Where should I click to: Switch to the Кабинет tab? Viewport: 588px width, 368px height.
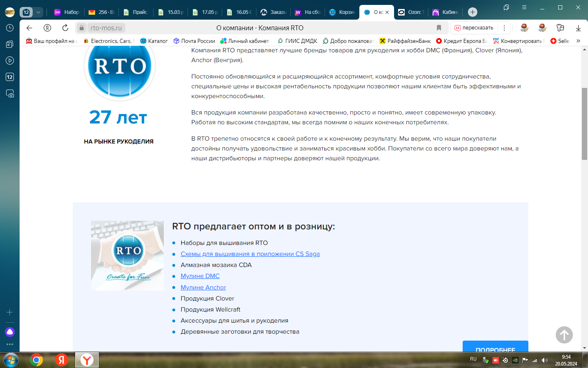[x=445, y=12]
